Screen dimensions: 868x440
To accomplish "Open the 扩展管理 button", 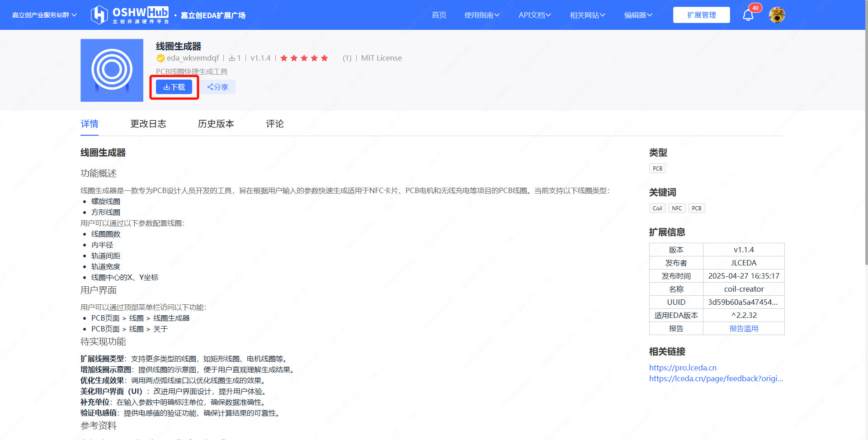I will click(701, 15).
